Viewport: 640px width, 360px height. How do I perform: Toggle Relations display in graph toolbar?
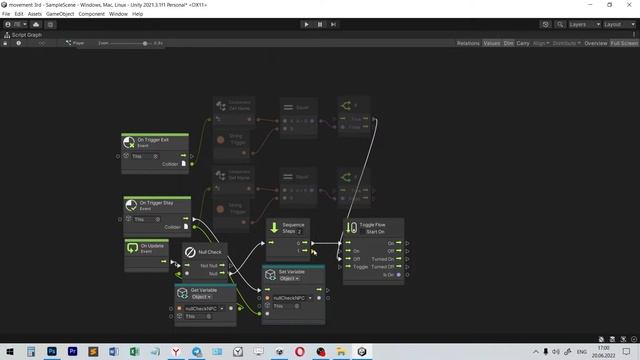click(x=468, y=43)
